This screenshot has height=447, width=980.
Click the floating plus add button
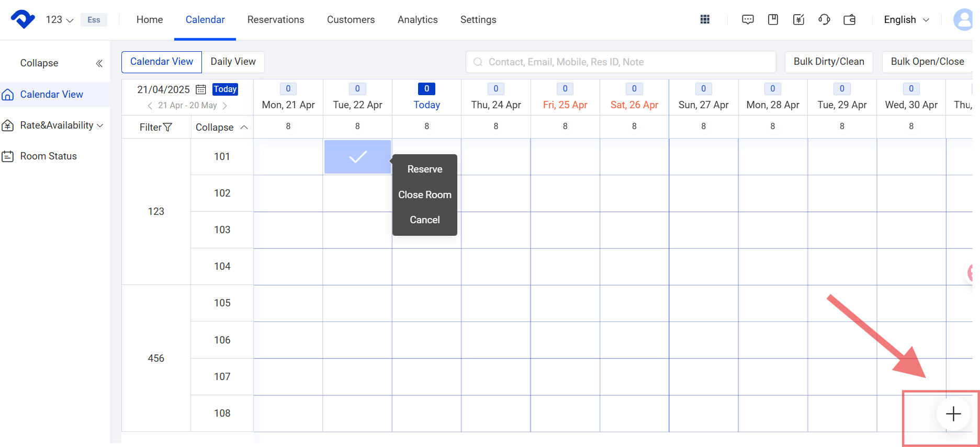[953, 414]
